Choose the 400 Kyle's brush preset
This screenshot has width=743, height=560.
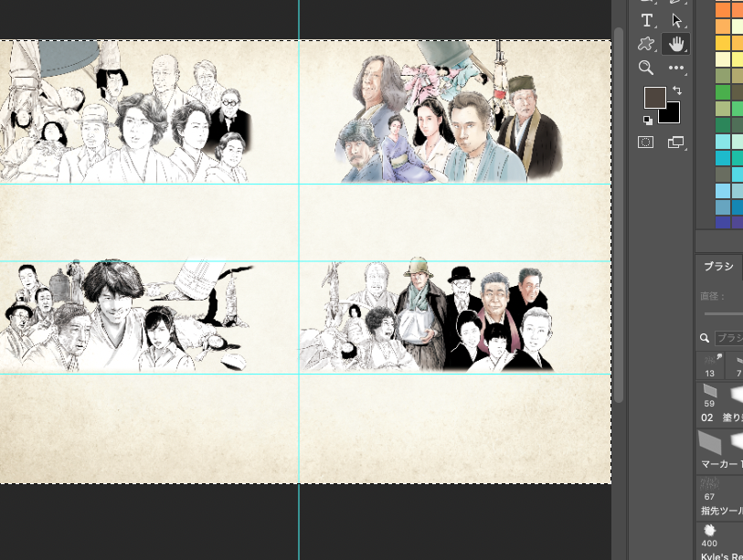coord(720,541)
